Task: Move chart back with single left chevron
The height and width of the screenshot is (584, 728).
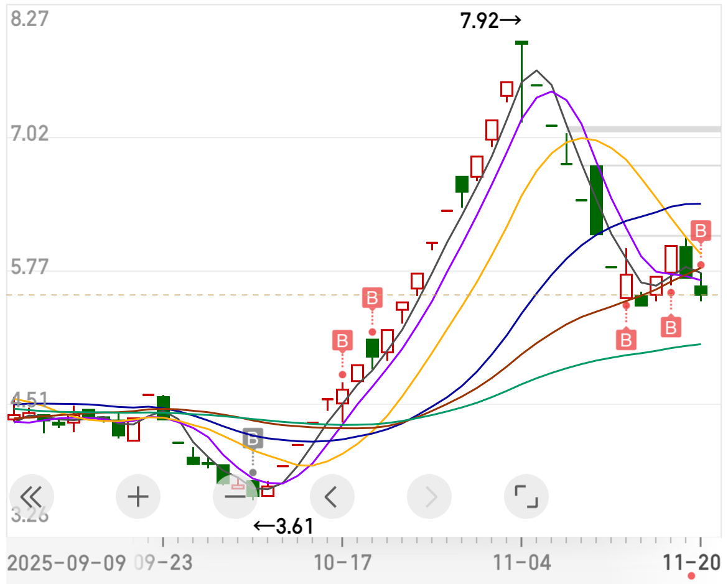Action: tap(332, 496)
